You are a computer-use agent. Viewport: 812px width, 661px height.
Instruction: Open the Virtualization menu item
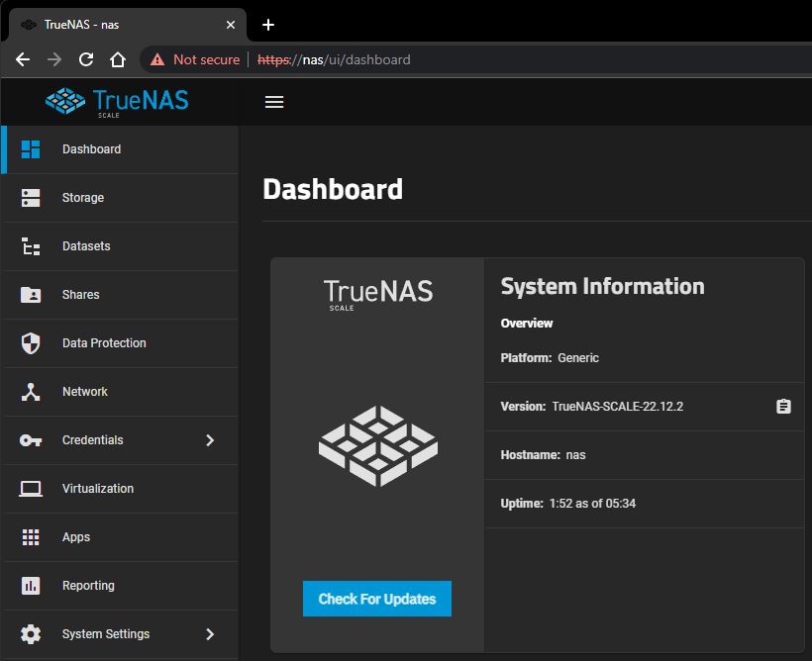coord(120,489)
